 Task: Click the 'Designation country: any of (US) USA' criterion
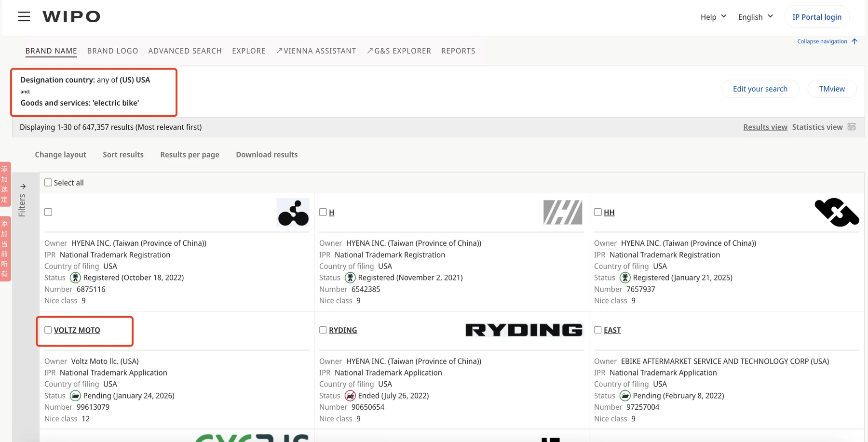click(x=85, y=80)
